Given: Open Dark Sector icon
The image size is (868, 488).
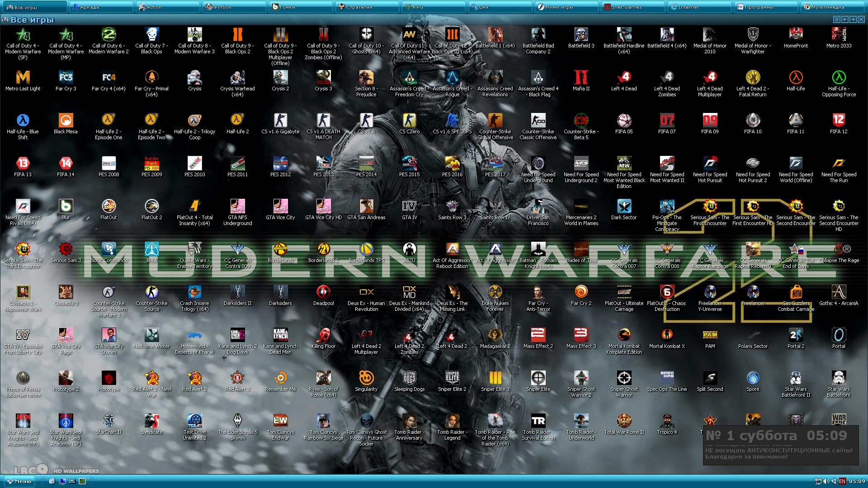Looking at the screenshot, I should click(624, 206).
